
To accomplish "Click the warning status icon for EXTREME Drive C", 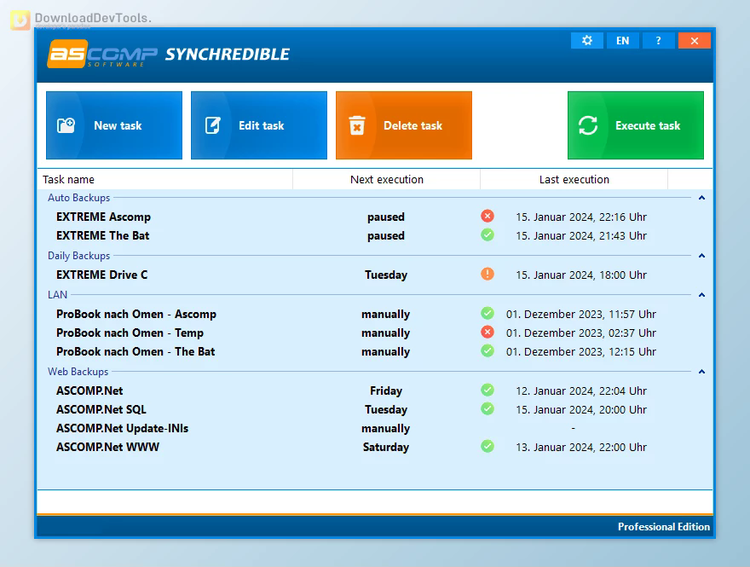I will coord(487,274).
